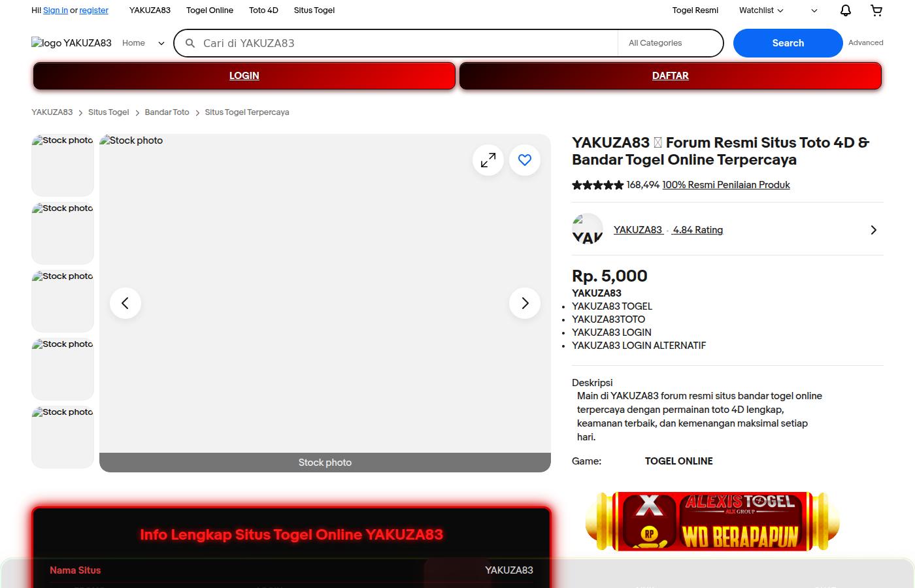Click the Sign in link
915x588 pixels.
coord(56,10)
